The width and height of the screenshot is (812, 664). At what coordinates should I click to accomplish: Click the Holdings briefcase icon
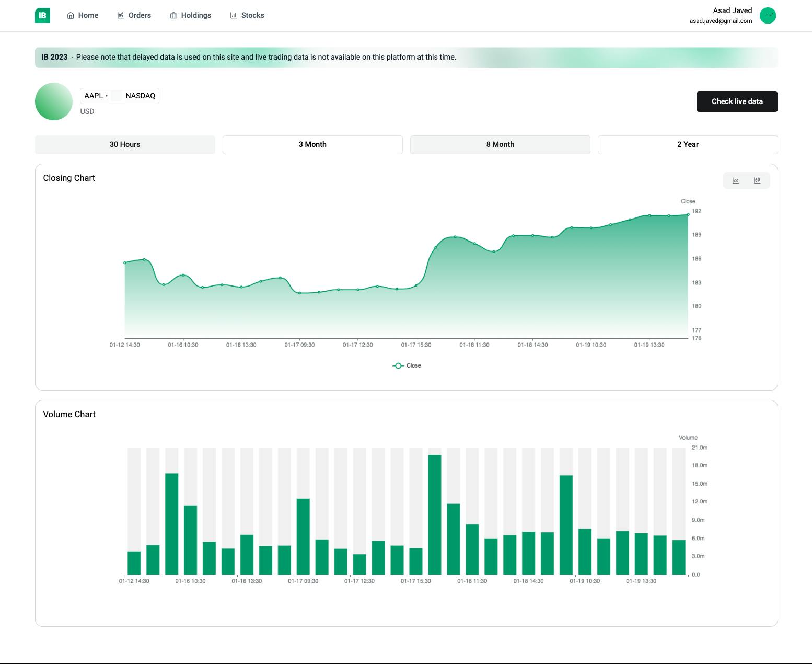[173, 16]
